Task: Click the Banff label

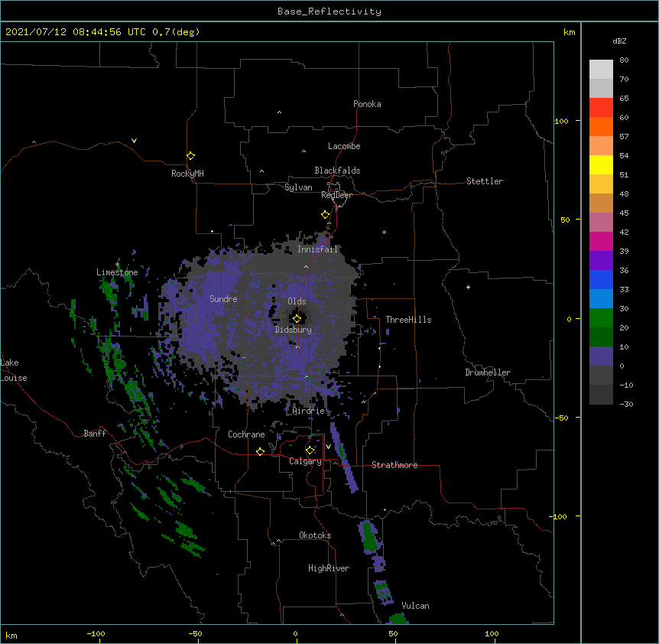Action: [x=95, y=434]
